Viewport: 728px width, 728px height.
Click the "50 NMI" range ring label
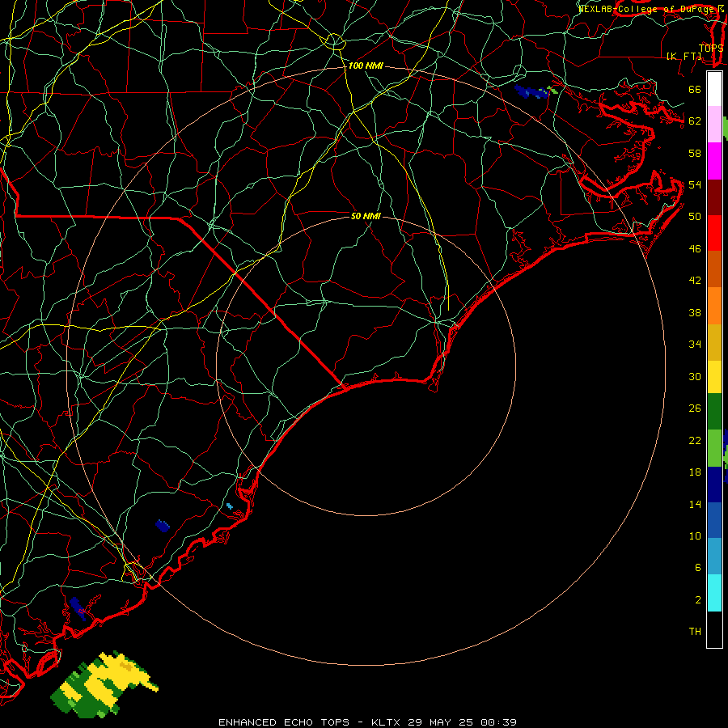pyautogui.click(x=366, y=216)
